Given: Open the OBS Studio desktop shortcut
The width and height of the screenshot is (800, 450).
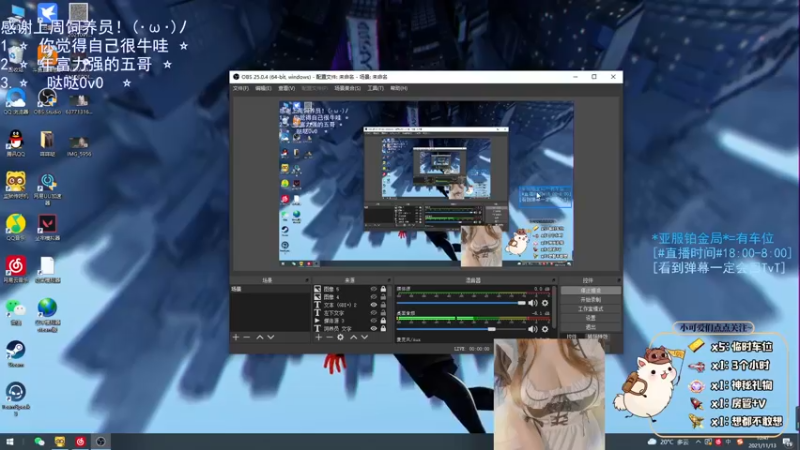Looking at the screenshot, I should [x=47, y=101].
